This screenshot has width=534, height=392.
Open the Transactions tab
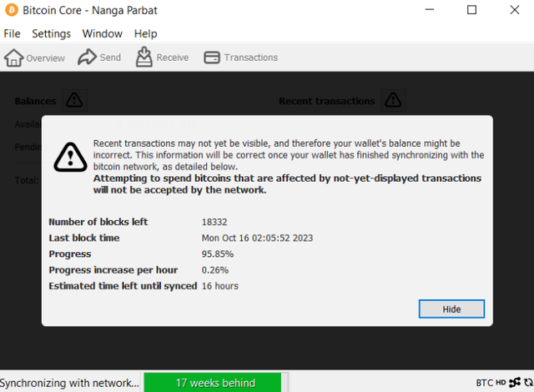241,58
